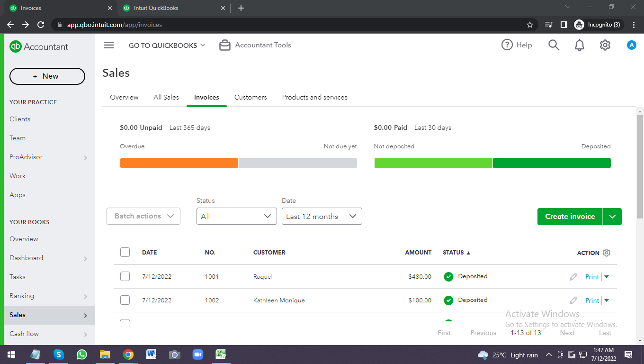
Task: Open WhatsApp from the taskbar
Action: pyautogui.click(x=82, y=355)
